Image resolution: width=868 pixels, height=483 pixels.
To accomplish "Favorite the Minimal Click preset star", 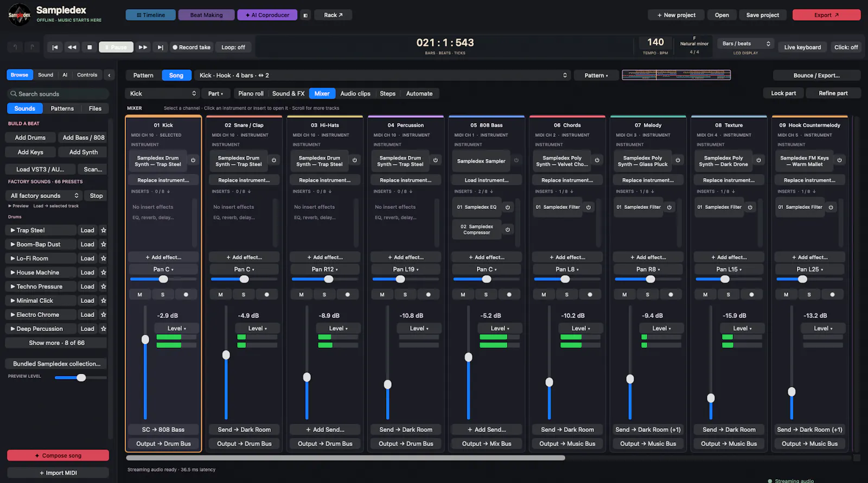I will 104,301.
